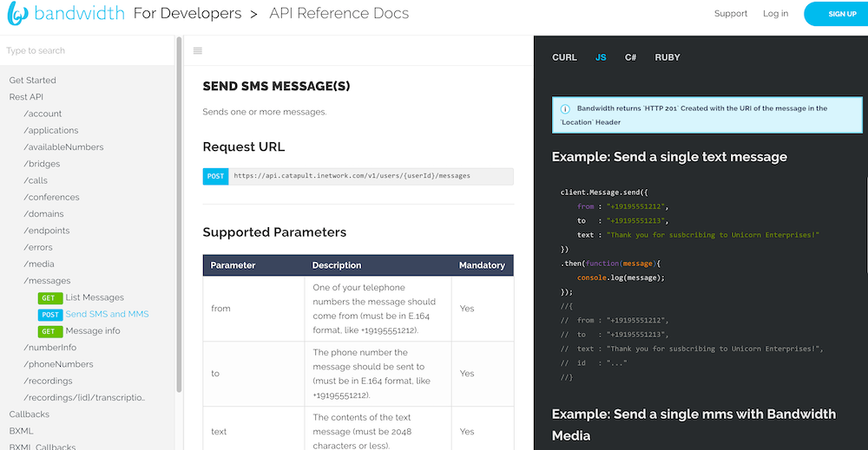Image resolution: width=868 pixels, height=450 pixels.
Task: Expand the /calls section
Action: (x=36, y=180)
